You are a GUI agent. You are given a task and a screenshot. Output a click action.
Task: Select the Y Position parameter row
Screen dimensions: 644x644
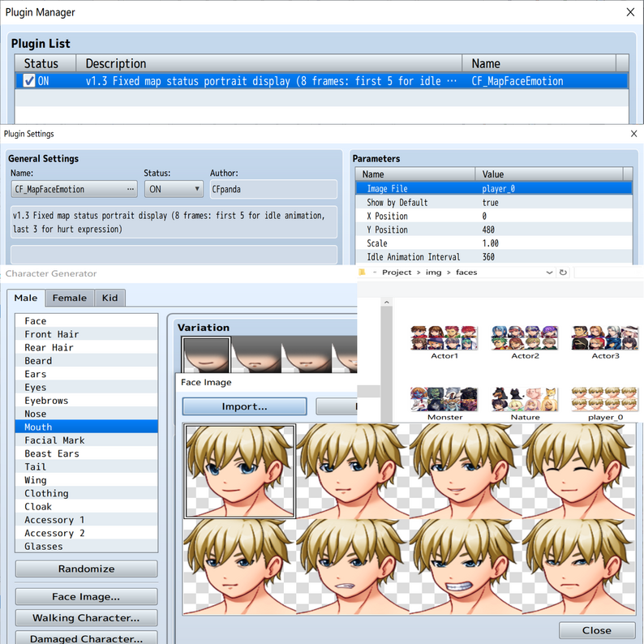point(494,230)
